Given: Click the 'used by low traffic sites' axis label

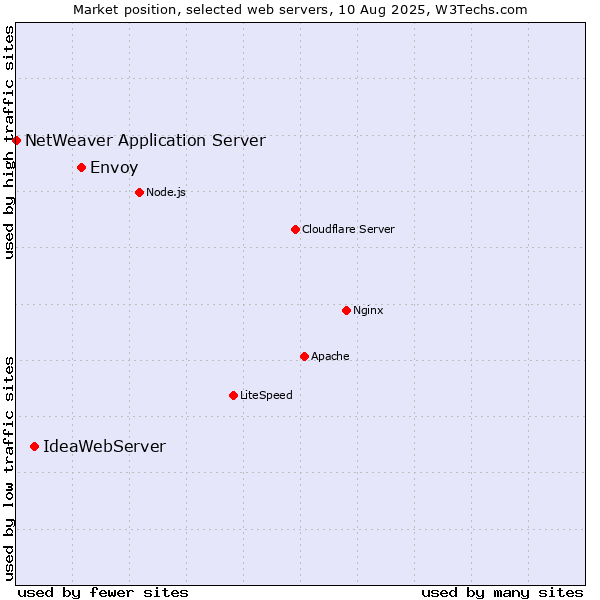Looking at the screenshot, I should click(8, 469).
